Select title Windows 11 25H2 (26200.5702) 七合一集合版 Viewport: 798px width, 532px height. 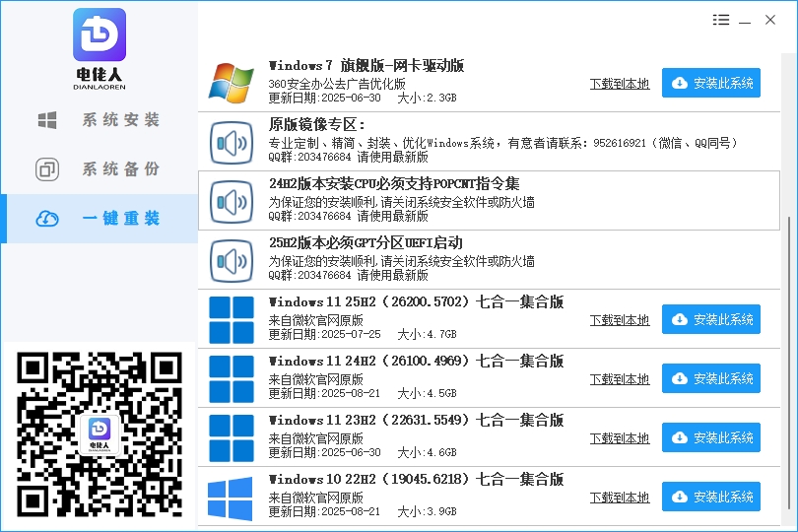click(x=417, y=301)
